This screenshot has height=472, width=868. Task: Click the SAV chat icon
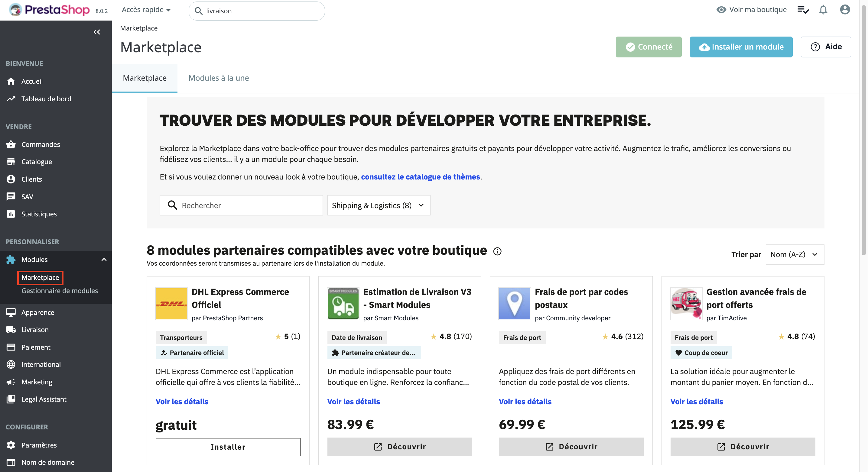pyautogui.click(x=11, y=197)
